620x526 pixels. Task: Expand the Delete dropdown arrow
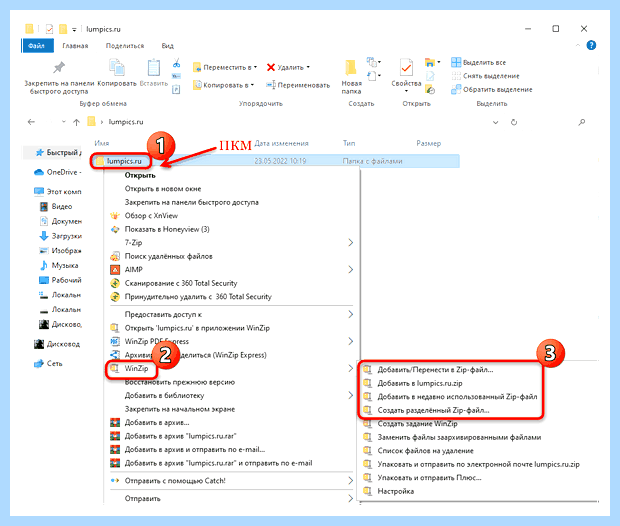[308, 67]
